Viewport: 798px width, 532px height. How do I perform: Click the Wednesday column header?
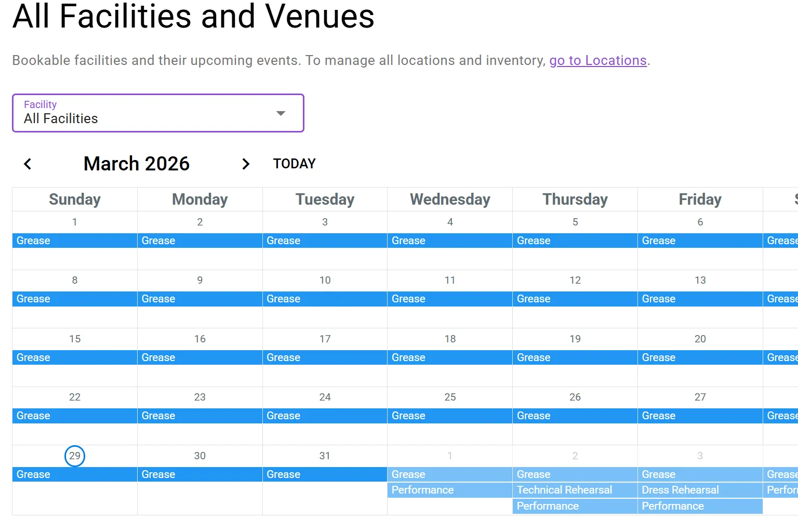pyautogui.click(x=450, y=199)
